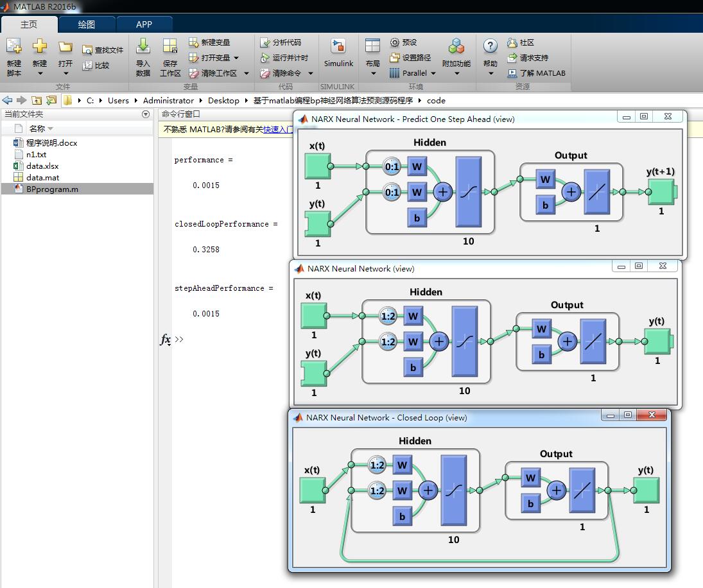
Task: Click Analyze Code (分析代码)
Action: 281,42
